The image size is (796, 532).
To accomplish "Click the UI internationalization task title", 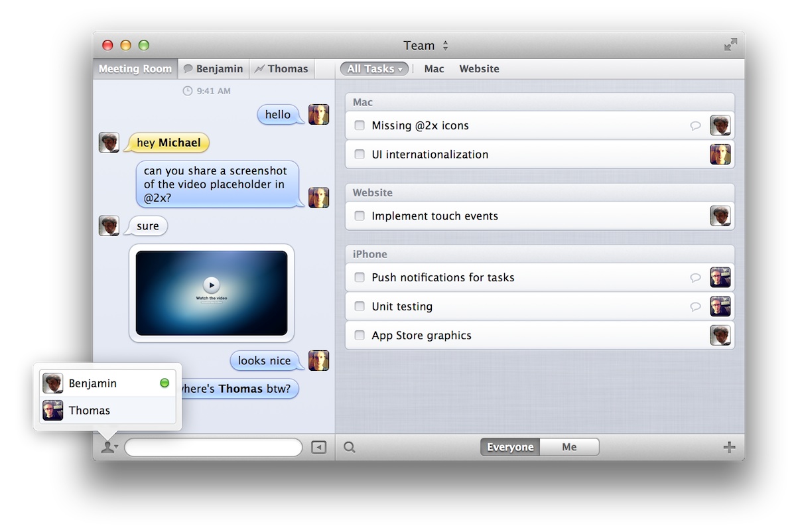I will pyautogui.click(x=430, y=155).
